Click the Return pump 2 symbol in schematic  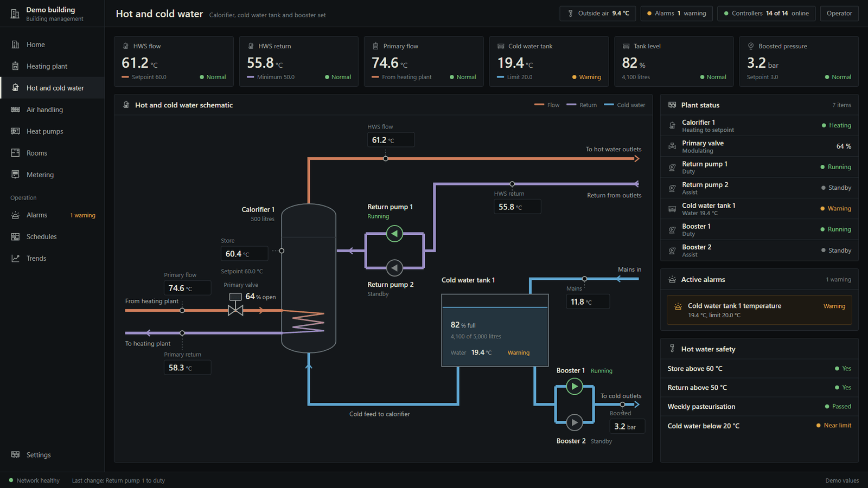(394, 268)
